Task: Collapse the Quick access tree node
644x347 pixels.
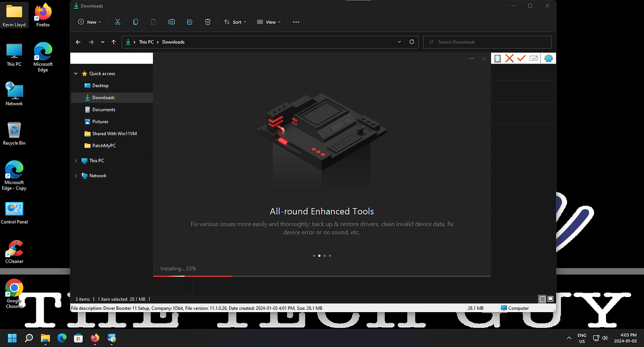Action: pyautogui.click(x=76, y=74)
